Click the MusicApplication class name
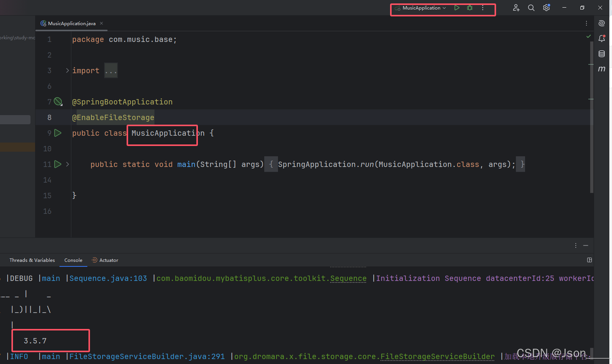Image resolution: width=612 pixels, height=364 pixels. pyautogui.click(x=168, y=133)
